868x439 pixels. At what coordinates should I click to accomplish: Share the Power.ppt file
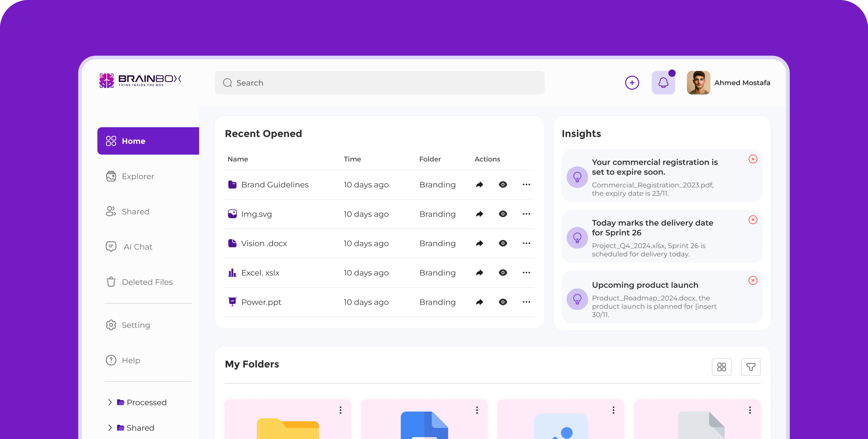pos(479,302)
